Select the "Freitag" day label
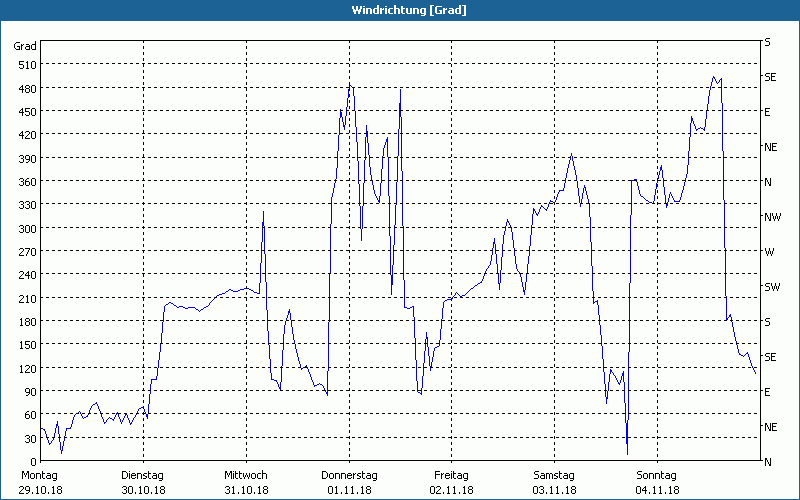 [451, 476]
